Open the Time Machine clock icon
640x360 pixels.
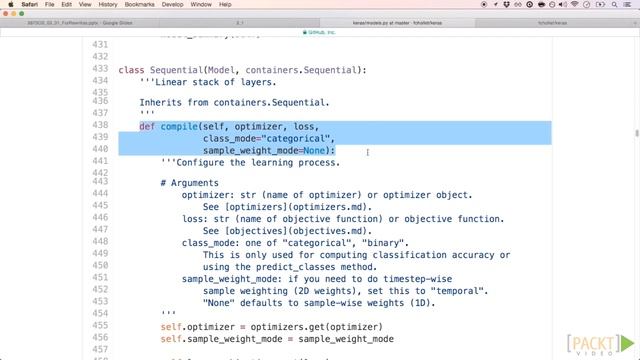[587, 4]
